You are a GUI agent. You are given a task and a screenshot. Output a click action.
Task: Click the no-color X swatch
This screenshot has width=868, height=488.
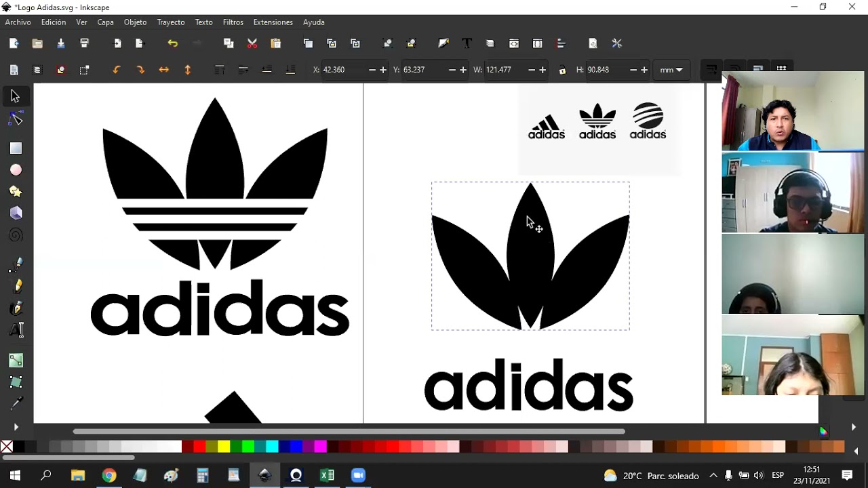(x=6, y=447)
